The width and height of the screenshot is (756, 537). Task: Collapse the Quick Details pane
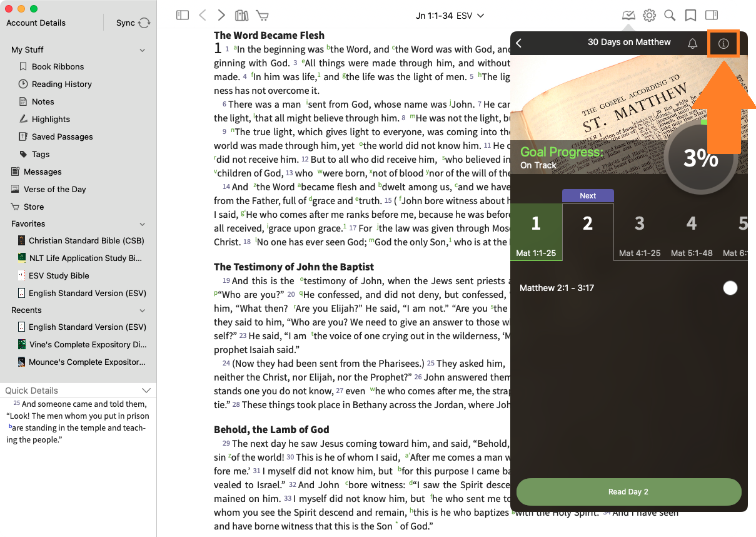(x=146, y=391)
